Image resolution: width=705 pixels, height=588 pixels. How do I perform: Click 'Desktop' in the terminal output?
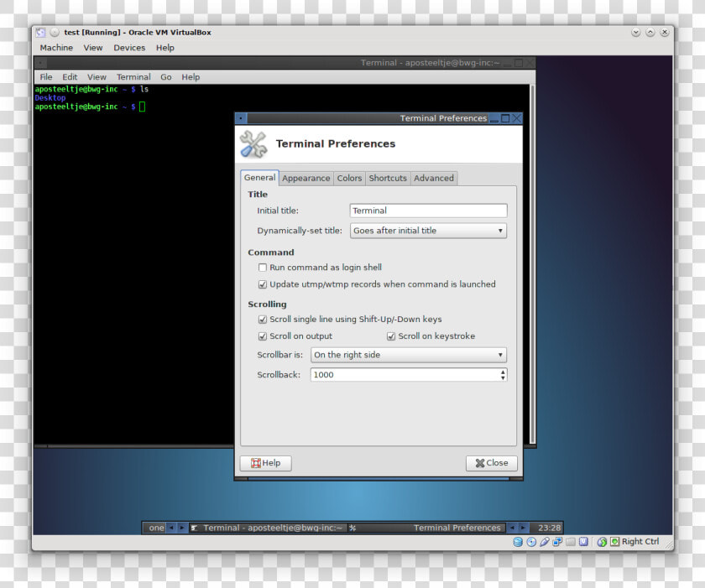click(x=50, y=98)
